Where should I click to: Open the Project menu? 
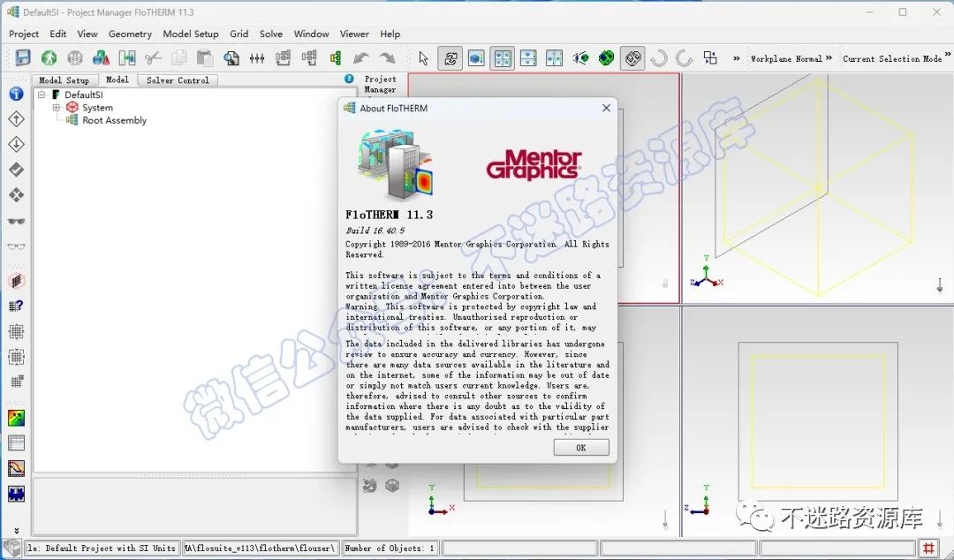[x=24, y=34]
